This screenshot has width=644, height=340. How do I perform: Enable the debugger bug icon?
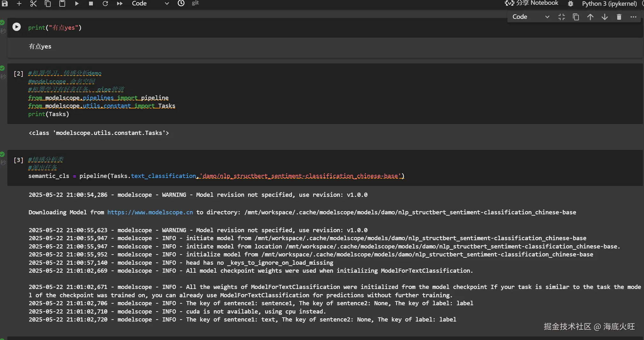(571, 4)
